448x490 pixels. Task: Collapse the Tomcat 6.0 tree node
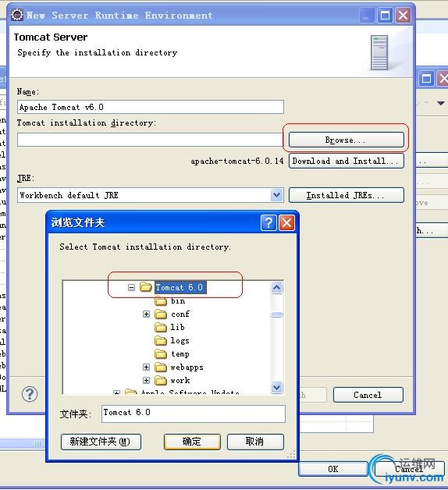pyautogui.click(x=131, y=287)
